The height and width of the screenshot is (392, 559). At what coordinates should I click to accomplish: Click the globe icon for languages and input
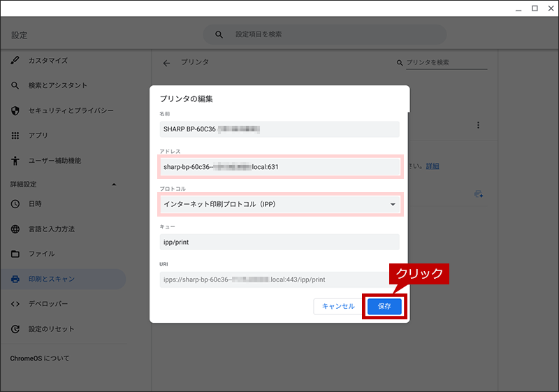[x=15, y=228]
